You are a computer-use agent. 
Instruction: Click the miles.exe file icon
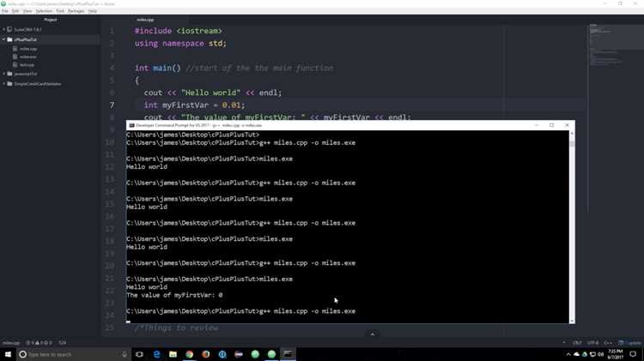click(x=15, y=57)
